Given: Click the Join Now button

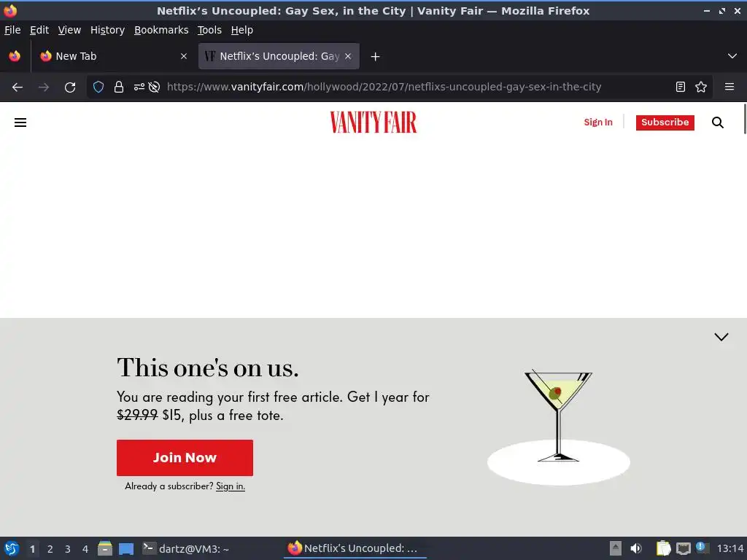Looking at the screenshot, I should (x=185, y=458).
